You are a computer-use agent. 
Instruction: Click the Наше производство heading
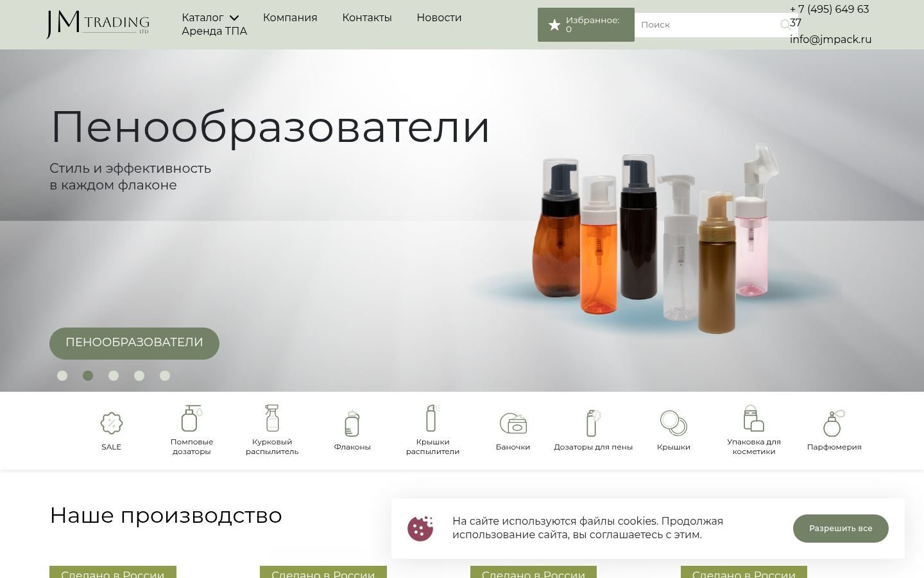tap(166, 515)
